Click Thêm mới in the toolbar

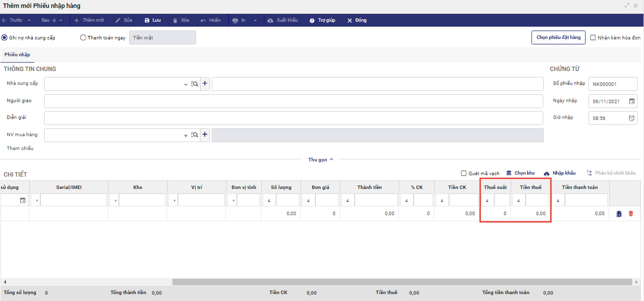tap(89, 20)
